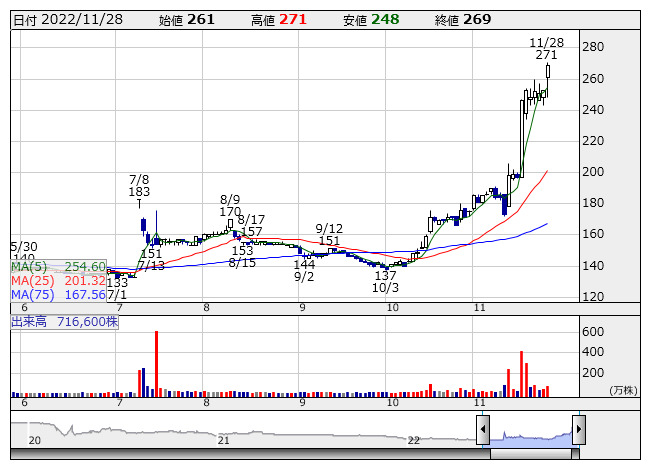Click the 高値 271 high price value
The image size is (653, 470).
tap(292, 20)
